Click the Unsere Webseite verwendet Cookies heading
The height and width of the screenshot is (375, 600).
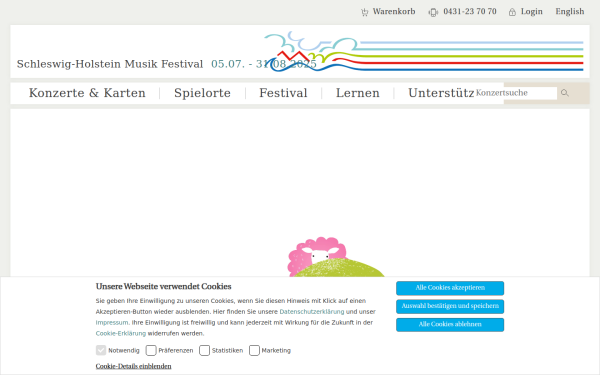point(163,287)
